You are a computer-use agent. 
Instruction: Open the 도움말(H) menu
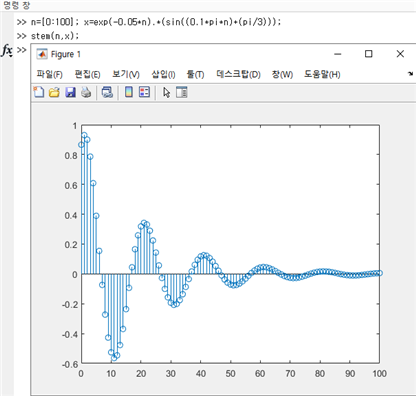click(x=322, y=74)
